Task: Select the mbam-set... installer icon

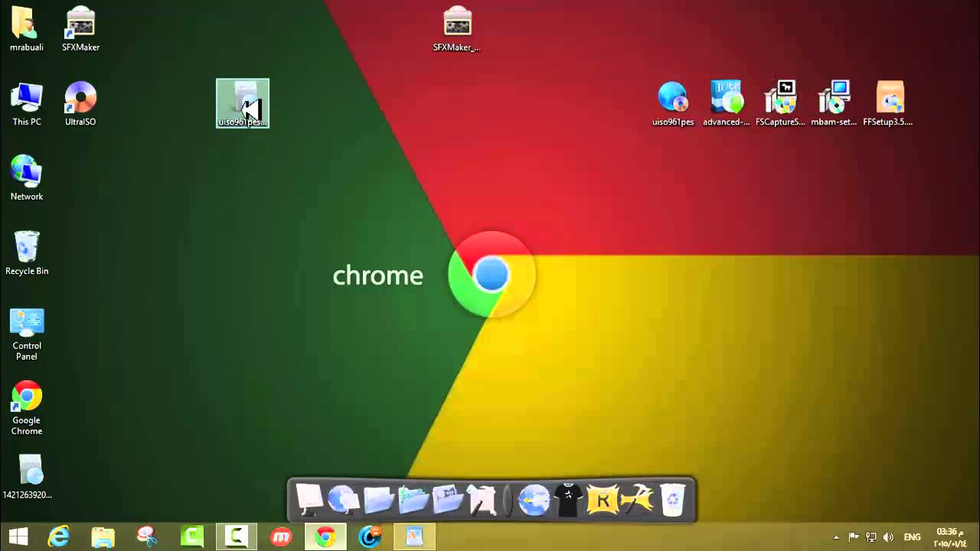Action: pyautogui.click(x=834, y=104)
